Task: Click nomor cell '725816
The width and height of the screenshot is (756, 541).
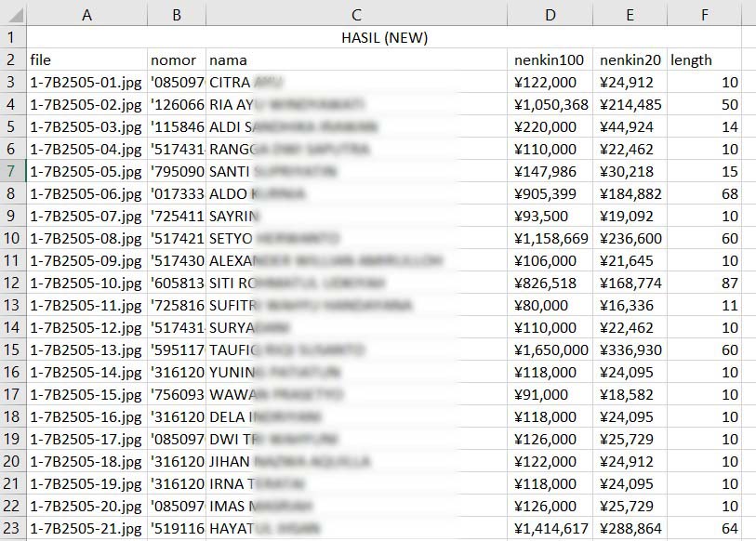Action: pyautogui.click(x=177, y=305)
